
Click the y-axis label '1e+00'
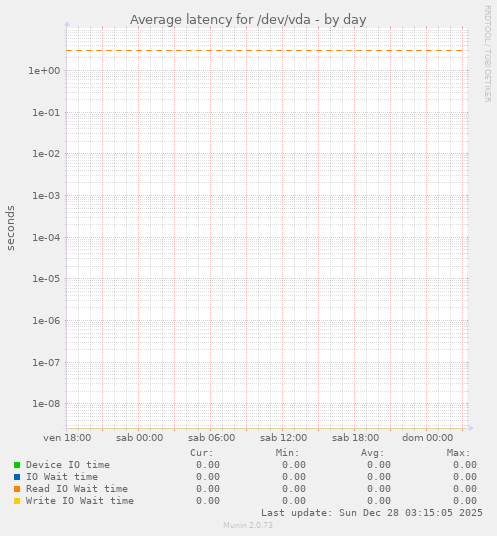click(x=44, y=71)
